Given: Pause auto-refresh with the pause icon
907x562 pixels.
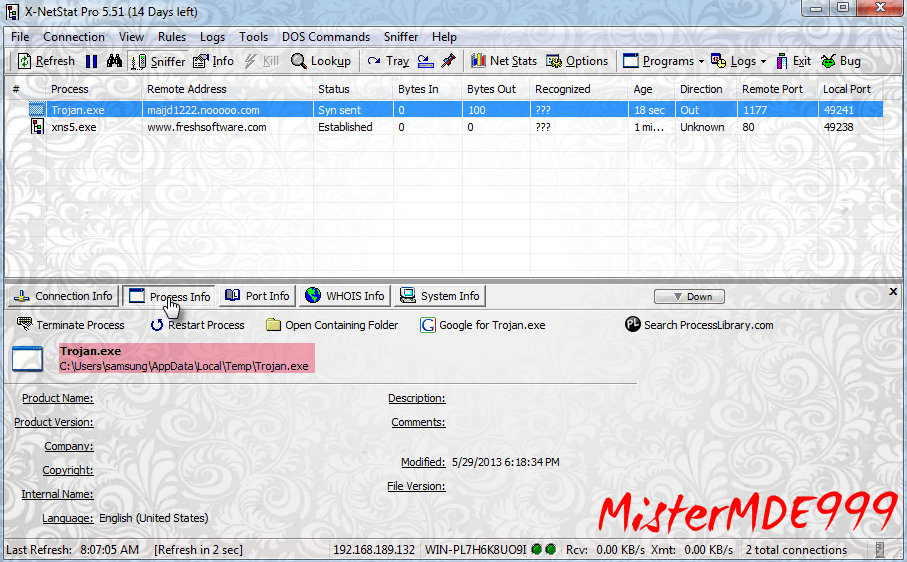Looking at the screenshot, I should 91,61.
